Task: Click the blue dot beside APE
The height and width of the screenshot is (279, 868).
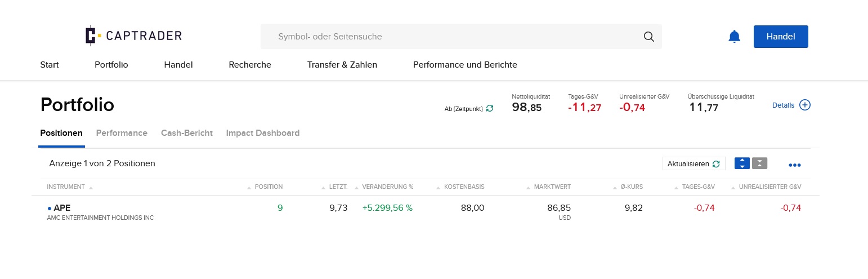Action: click(x=50, y=208)
